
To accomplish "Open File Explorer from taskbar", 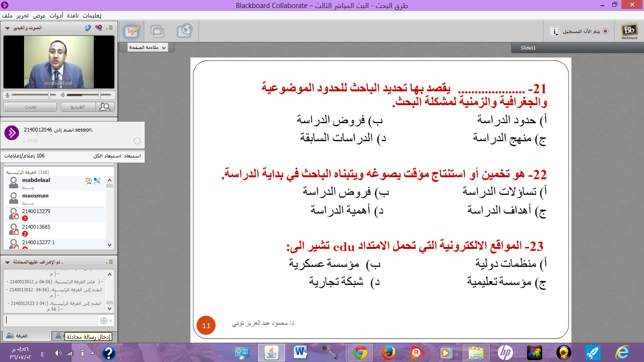I will coord(476,353).
